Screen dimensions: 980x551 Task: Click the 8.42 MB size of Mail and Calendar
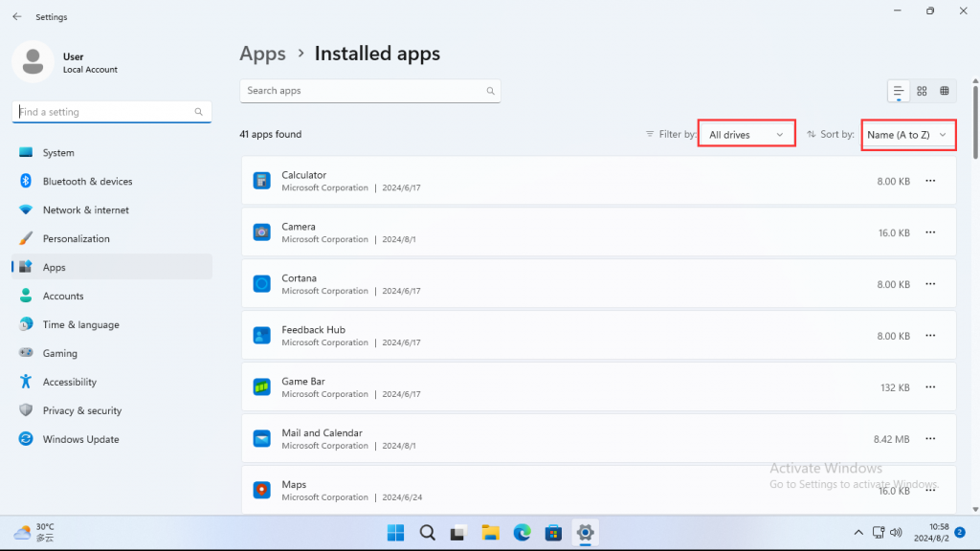(x=891, y=439)
